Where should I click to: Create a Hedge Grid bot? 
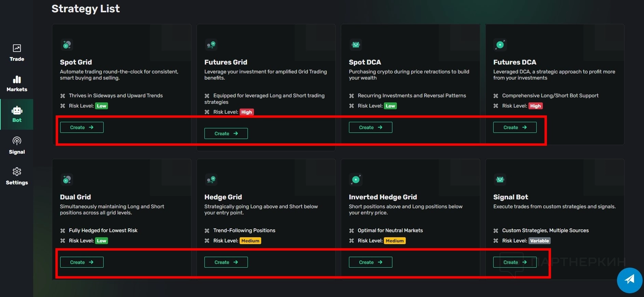point(226,262)
